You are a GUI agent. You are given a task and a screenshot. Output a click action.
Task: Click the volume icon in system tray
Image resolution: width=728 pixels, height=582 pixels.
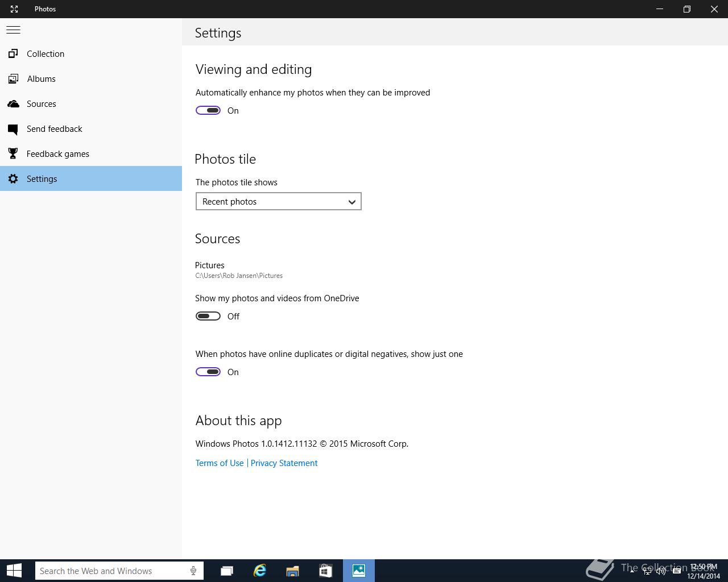pyautogui.click(x=661, y=571)
